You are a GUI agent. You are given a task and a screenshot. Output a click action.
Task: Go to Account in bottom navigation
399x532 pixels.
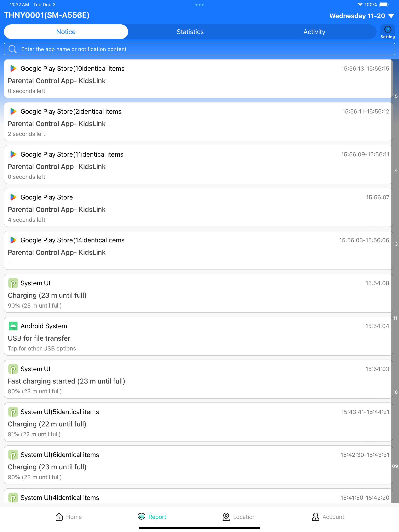328,517
